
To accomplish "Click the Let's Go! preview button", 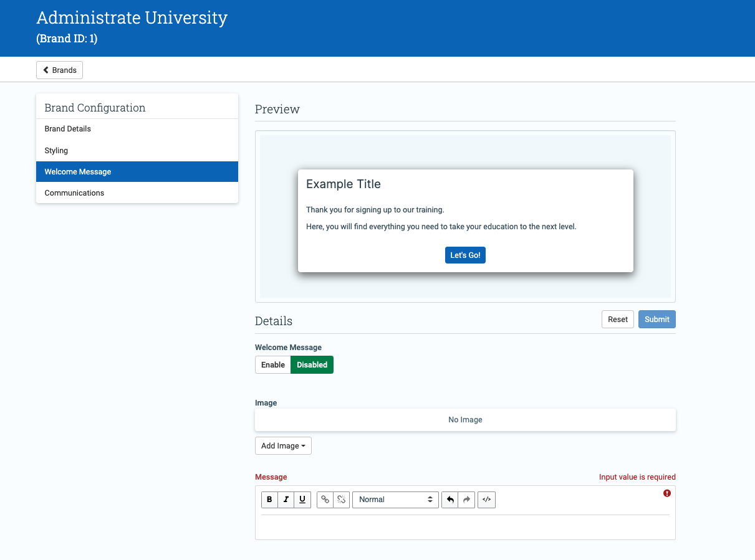I will [465, 255].
